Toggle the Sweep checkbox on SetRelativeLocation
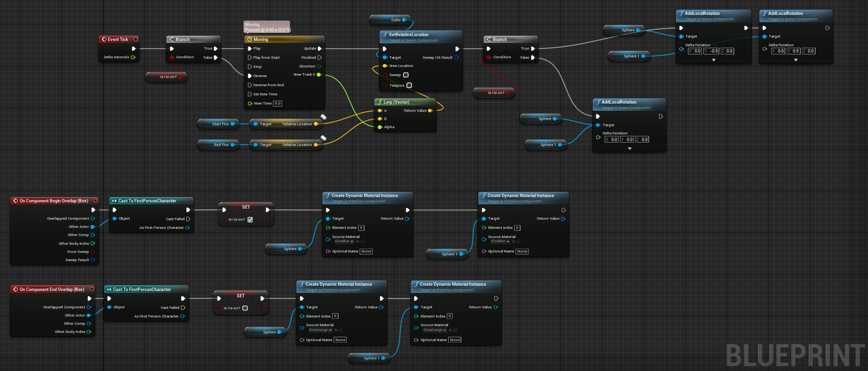This screenshot has height=371, width=868. tap(406, 75)
